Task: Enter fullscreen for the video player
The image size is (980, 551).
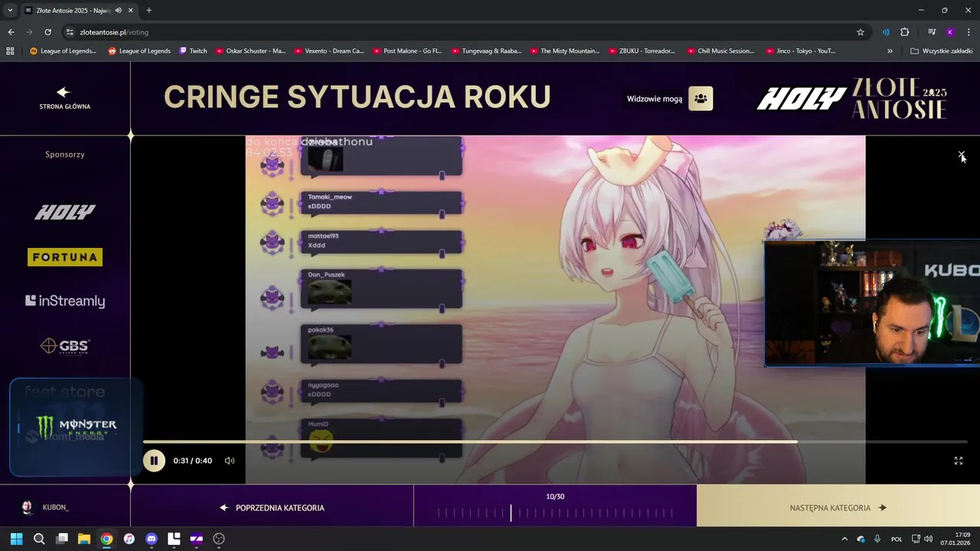Action: (958, 461)
